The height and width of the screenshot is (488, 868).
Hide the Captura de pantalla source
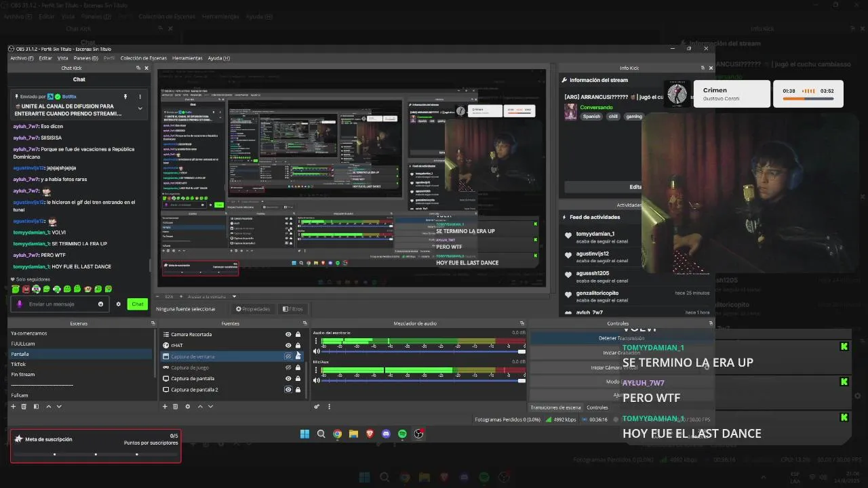(x=288, y=378)
